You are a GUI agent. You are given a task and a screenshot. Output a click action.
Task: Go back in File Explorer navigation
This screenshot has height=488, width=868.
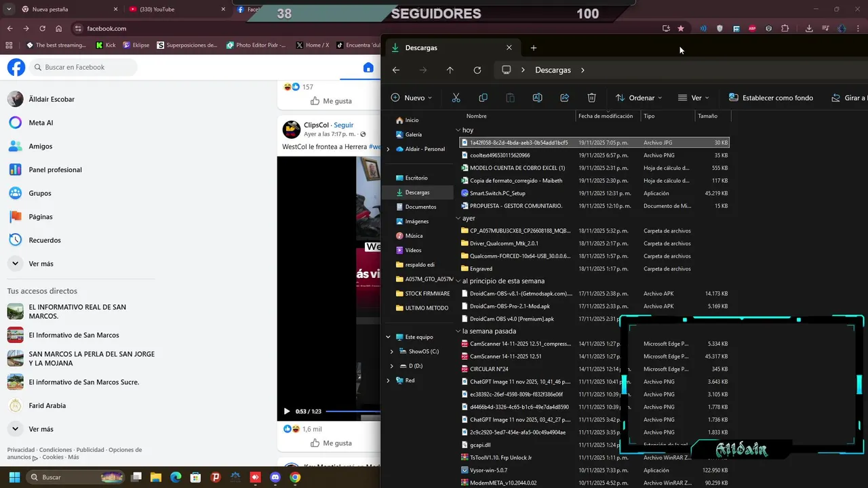tap(396, 70)
